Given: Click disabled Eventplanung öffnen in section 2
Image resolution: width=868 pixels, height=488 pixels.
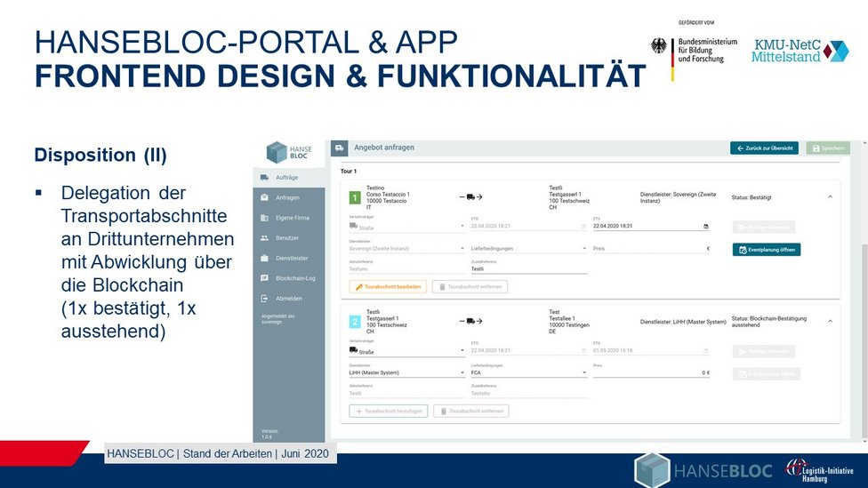Looking at the screenshot, I should click(x=766, y=374).
